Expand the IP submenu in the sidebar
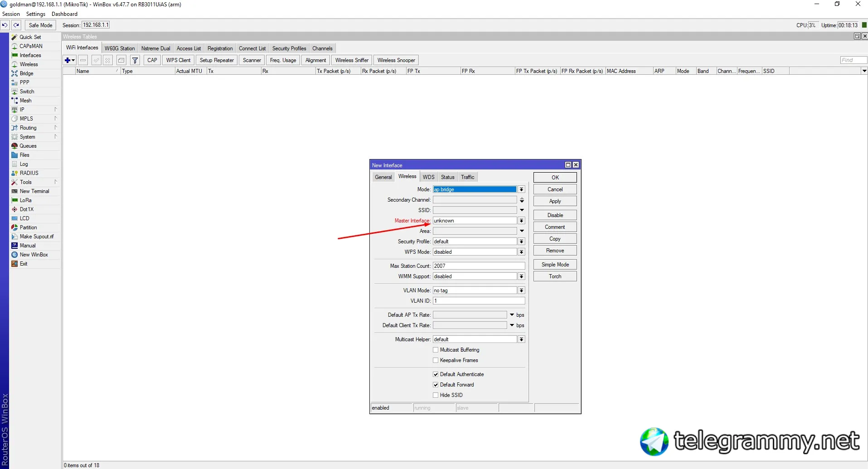This screenshot has width=868, height=469. pos(55,110)
